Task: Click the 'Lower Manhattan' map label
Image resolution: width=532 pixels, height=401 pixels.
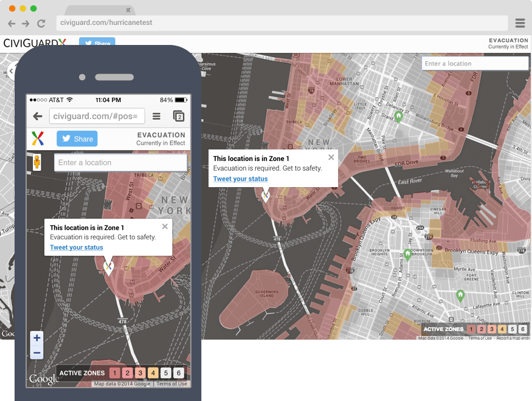Action: click(x=344, y=81)
